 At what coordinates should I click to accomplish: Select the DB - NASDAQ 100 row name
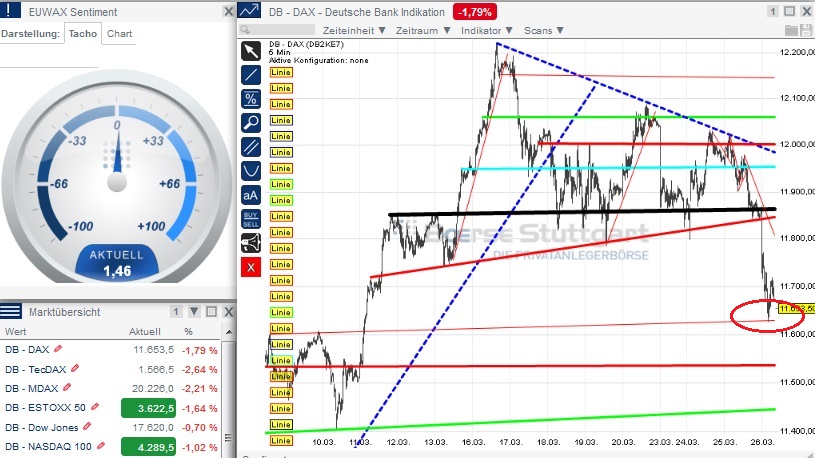48,447
